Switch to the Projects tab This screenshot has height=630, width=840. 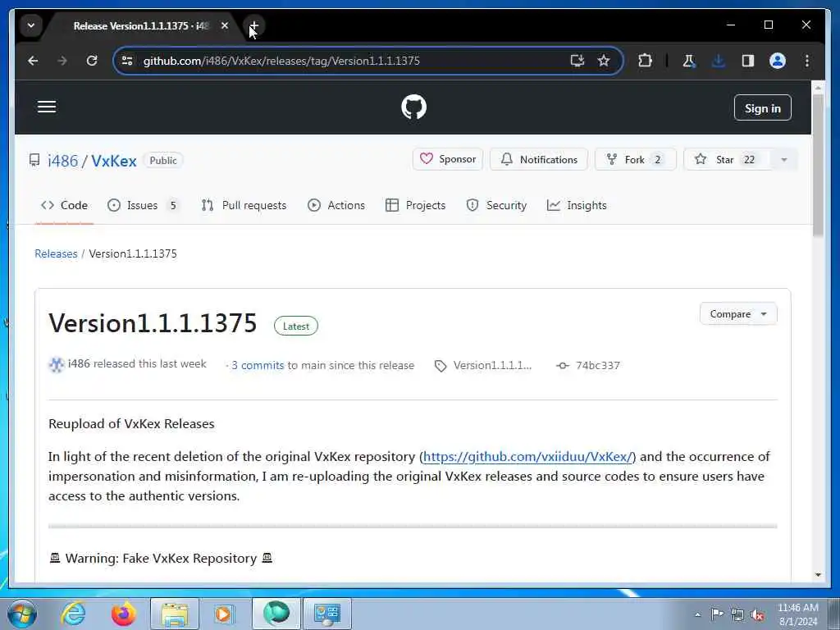click(x=415, y=205)
